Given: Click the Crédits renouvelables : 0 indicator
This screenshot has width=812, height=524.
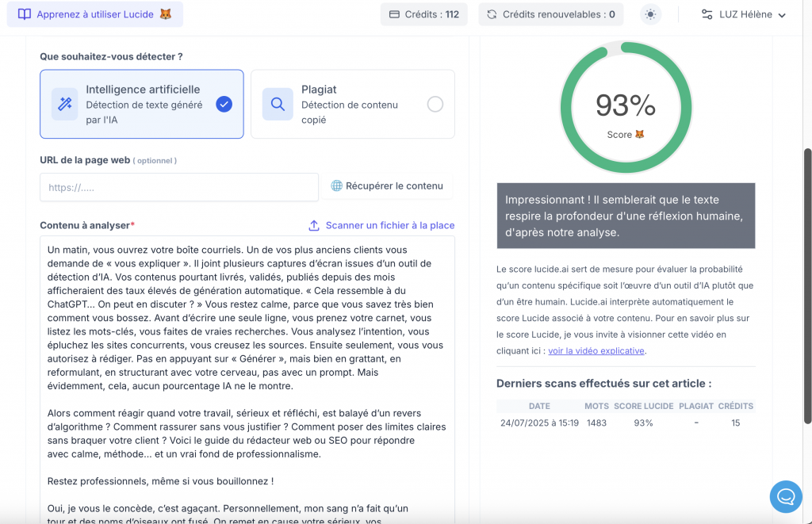Looking at the screenshot, I should pos(551,14).
